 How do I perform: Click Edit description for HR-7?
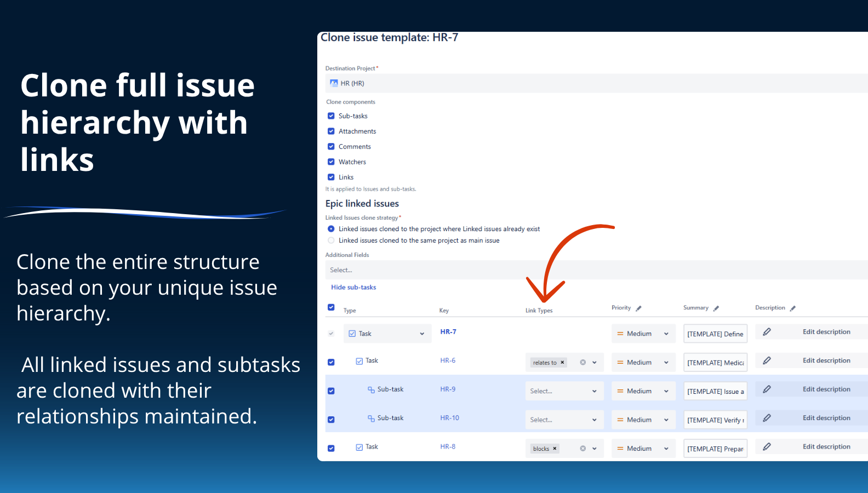[x=826, y=332]
